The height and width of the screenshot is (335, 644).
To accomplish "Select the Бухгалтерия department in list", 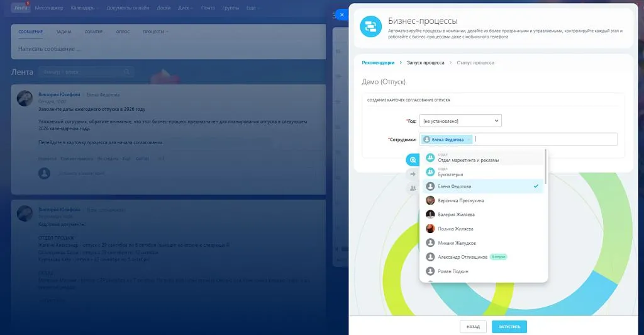I will point(483,173).
